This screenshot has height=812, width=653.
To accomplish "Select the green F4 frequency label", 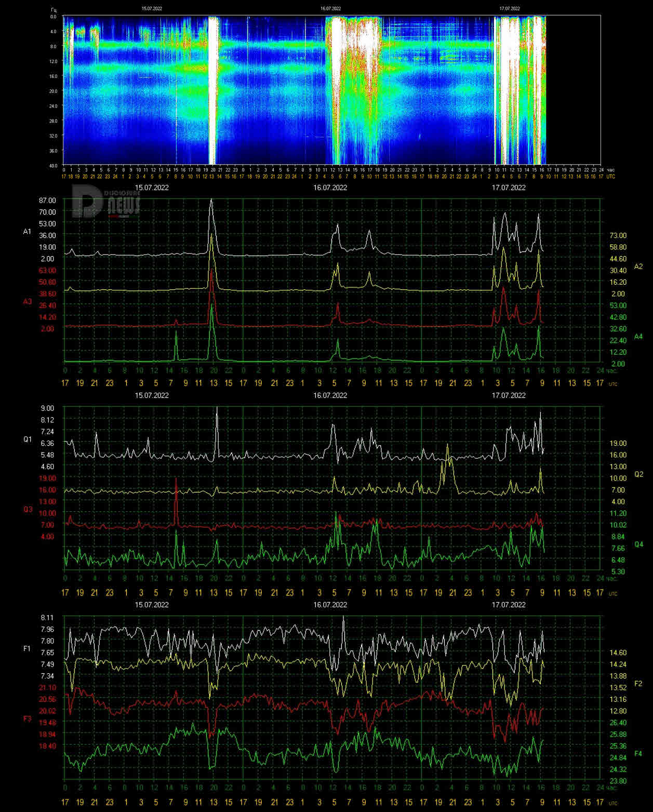I will tap(638, 754).
